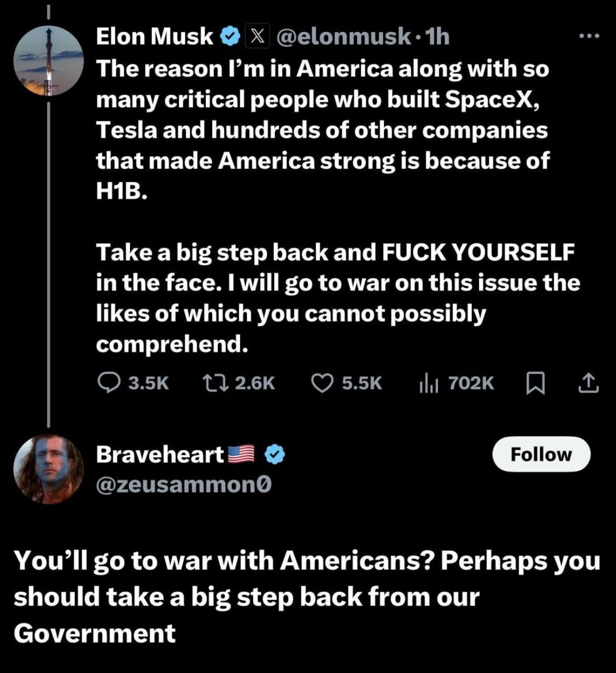View analytics via the bar chart icon
Viewport: 616px width, 673px height.
(x=429, y=384)
